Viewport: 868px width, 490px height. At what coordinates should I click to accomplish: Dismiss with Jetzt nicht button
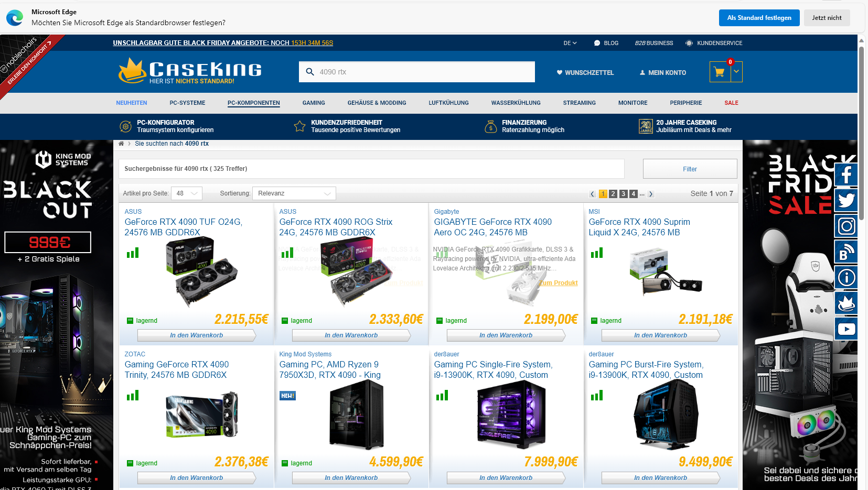827,18
